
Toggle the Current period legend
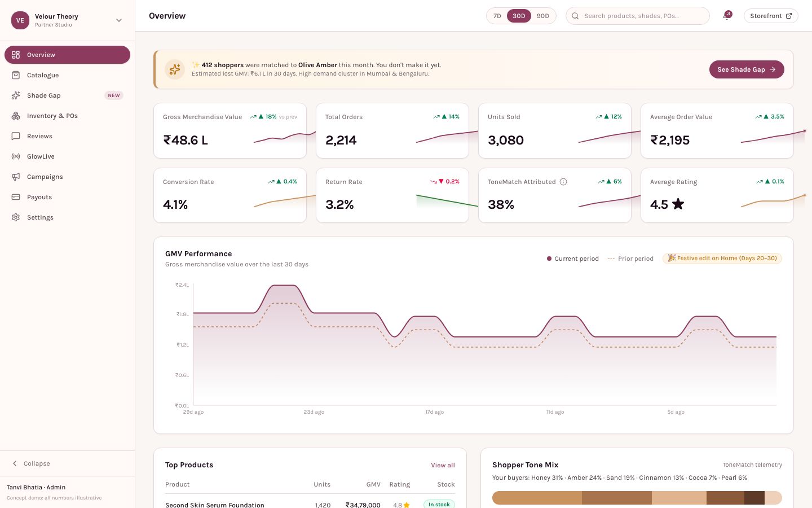pos(573,259)
